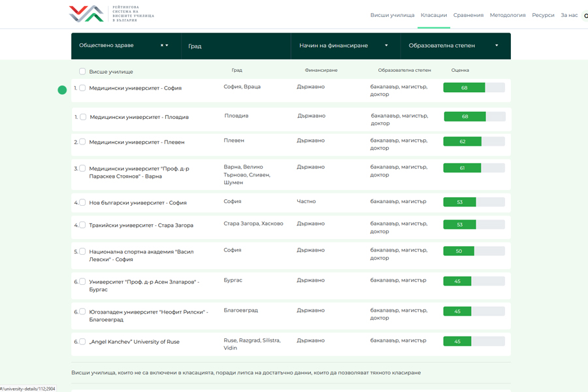Screen dimensions: 588x392
Task: Check the box for Нов български университет - София
Action: coord(82,203)
